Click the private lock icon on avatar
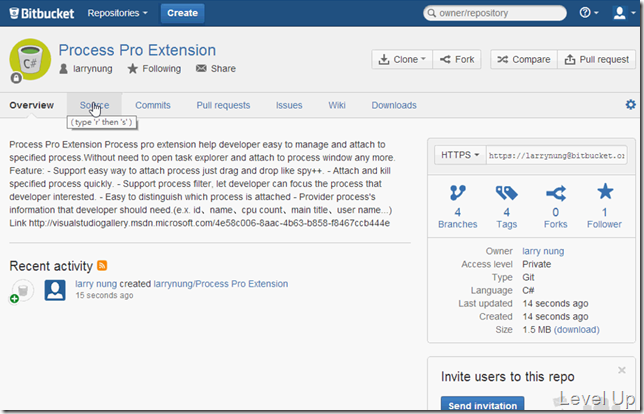 pos(16,78)
